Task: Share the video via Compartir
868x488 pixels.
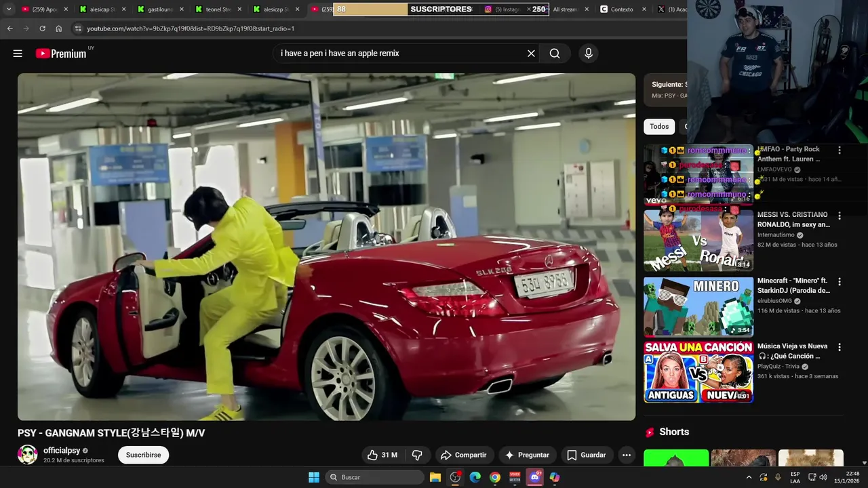Action: pyautogui.click(x=464, y=455)
